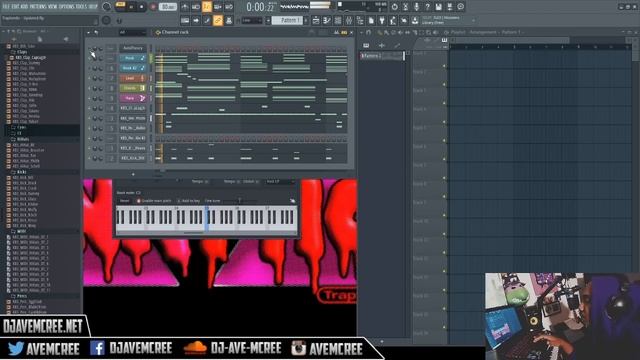Click the graph editor icon in Channel rack header

pyautogui.click(x=337, y=32)
